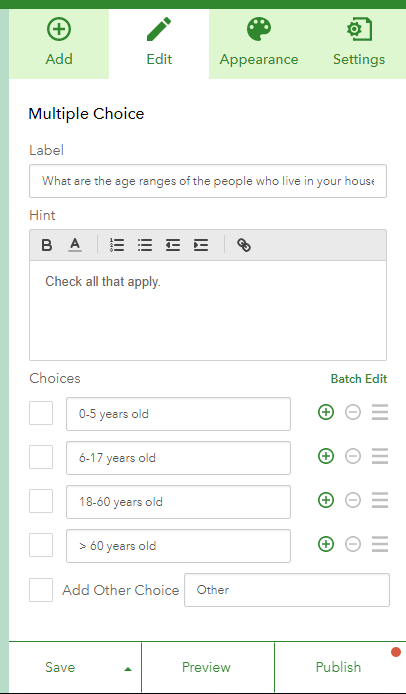This screenshot has width=406, height=694.
Task: Toggle bold formatting in the hint toolbar
Action: click(46, 245)
